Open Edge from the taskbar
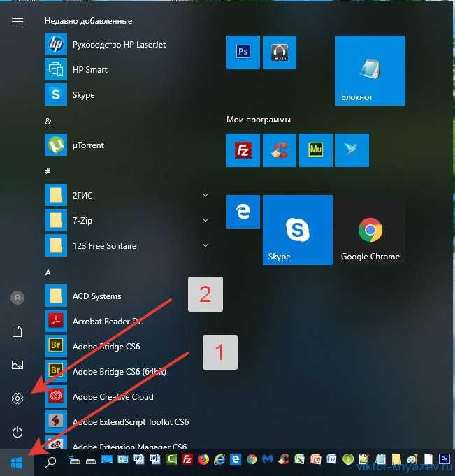This screenshot has height=476, width=455. (236, 459)
